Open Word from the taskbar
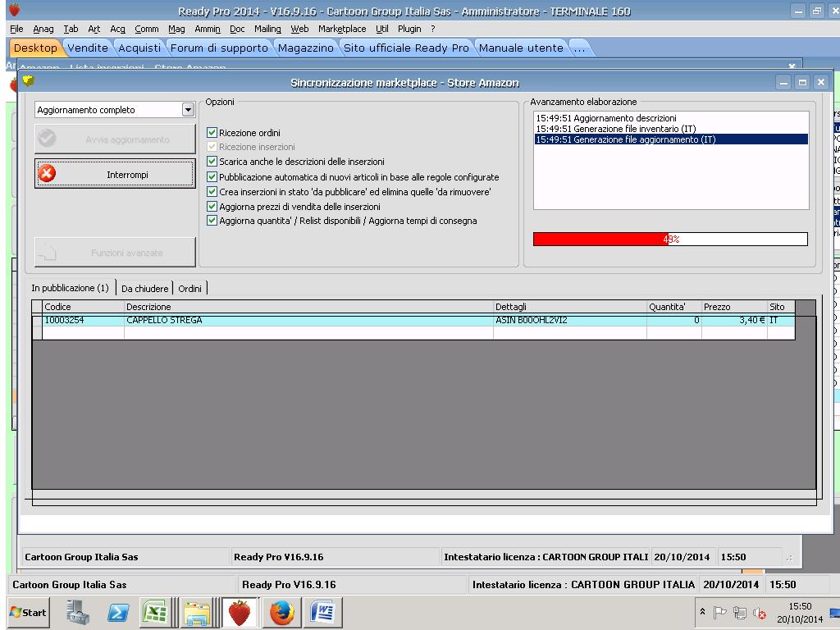The height and width of the screenshot is (630, 840). click(x=323, y=612)
